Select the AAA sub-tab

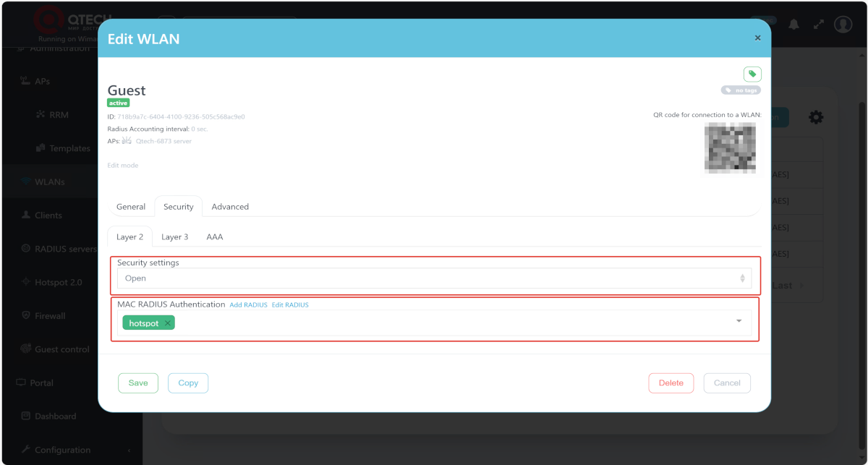click(215, 237)
